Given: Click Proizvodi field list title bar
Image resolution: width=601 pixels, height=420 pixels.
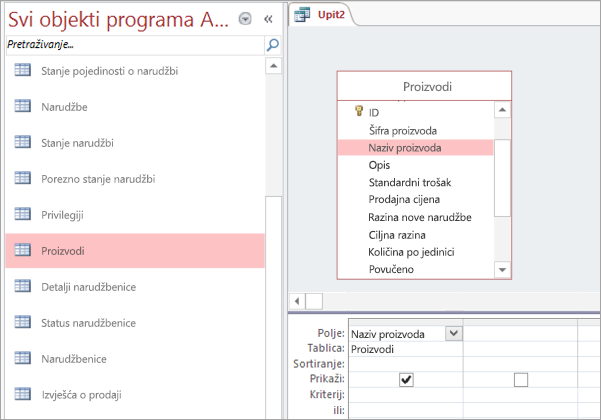Looking at the screenshot, I should 424,87.
